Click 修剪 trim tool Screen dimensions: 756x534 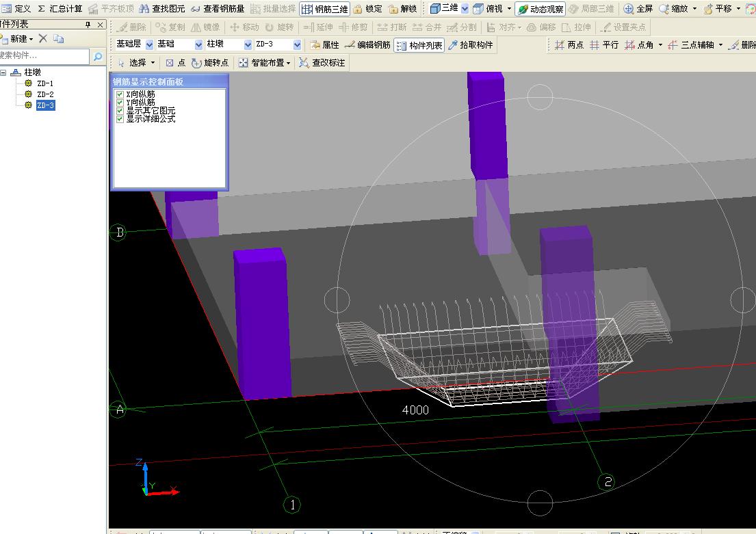[x=354, y=27]
